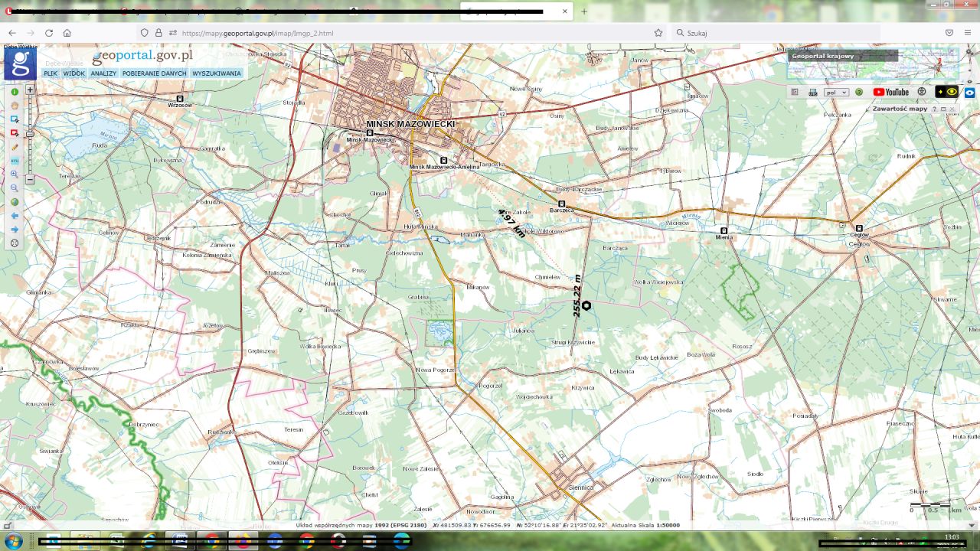Image resolution: width=980 pixels, height=551 pixels.
Task: Open the geoportal.gov.pl title link
Action: point(142,56)
